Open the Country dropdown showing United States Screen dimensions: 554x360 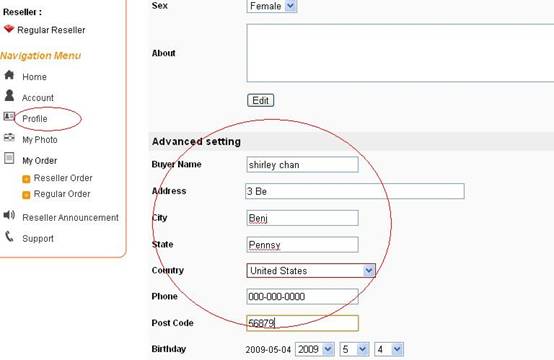click(311, 271)
